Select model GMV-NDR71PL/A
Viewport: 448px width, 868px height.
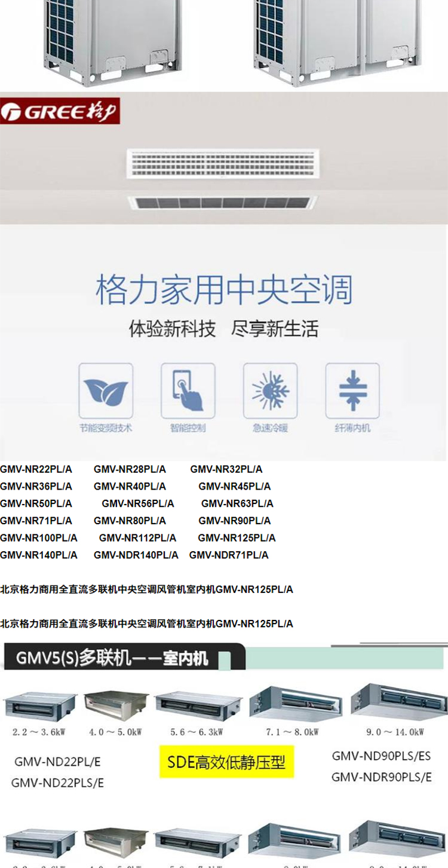(229, 555)
